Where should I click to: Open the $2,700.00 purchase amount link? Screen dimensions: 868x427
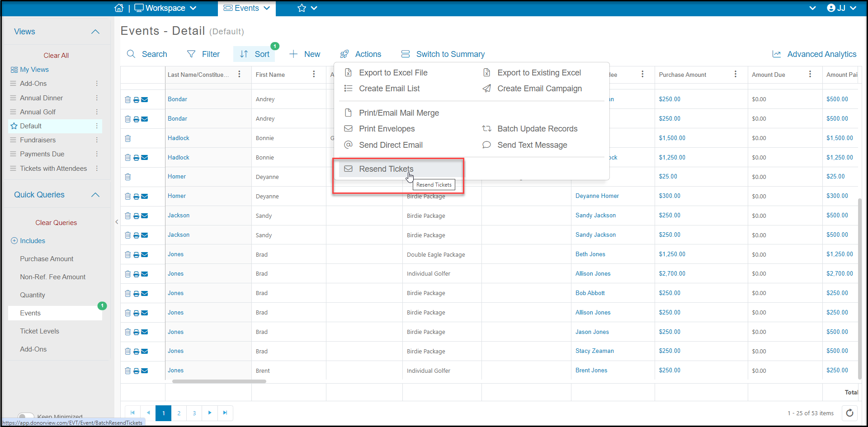672,274
